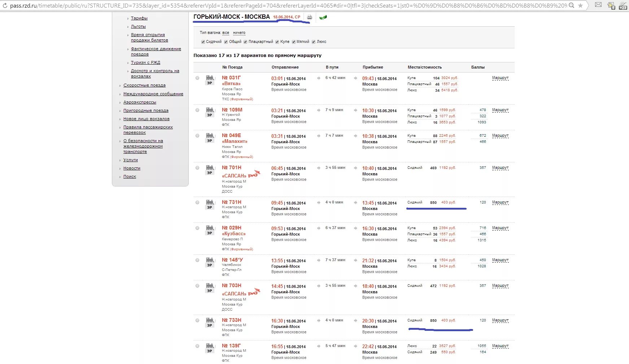Select all carriage types with 'все'
Image resolution: width=629 pixels, height=364 pixels.
(x=226, y=33)
